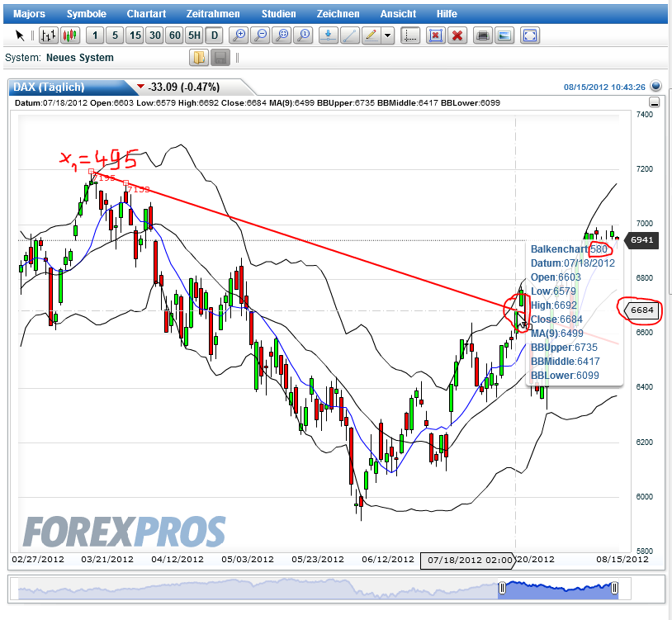Select the trend line drawing tool
The width and height of the screenshot is (672, 620).
coord(350,35)
